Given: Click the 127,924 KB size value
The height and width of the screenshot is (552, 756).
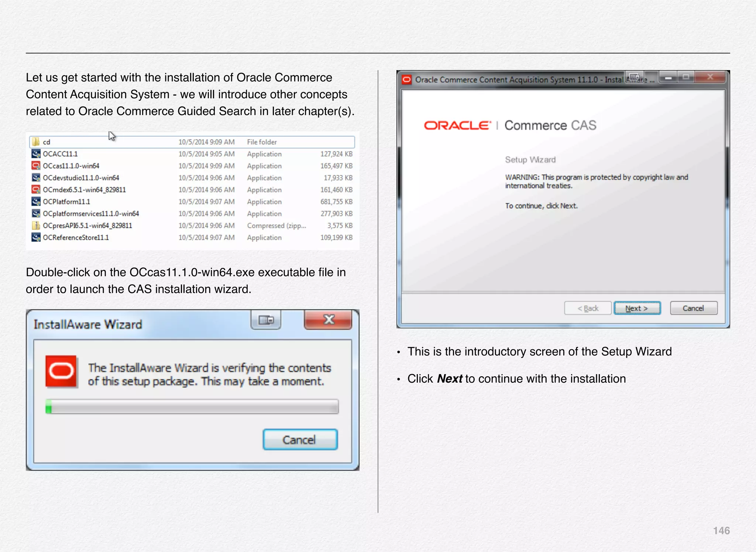Looking at the screenshot, I should click(x=336, y=154).
